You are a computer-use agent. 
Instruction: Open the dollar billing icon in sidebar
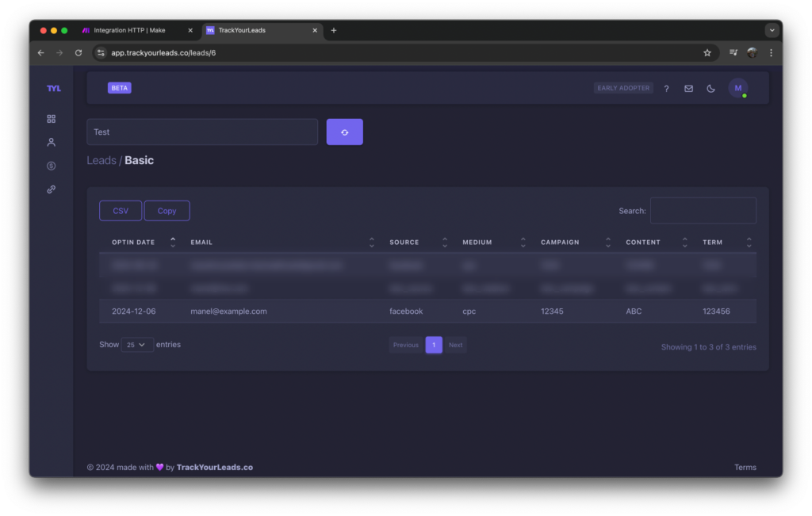pyautogui.click(x=52, y=166)
